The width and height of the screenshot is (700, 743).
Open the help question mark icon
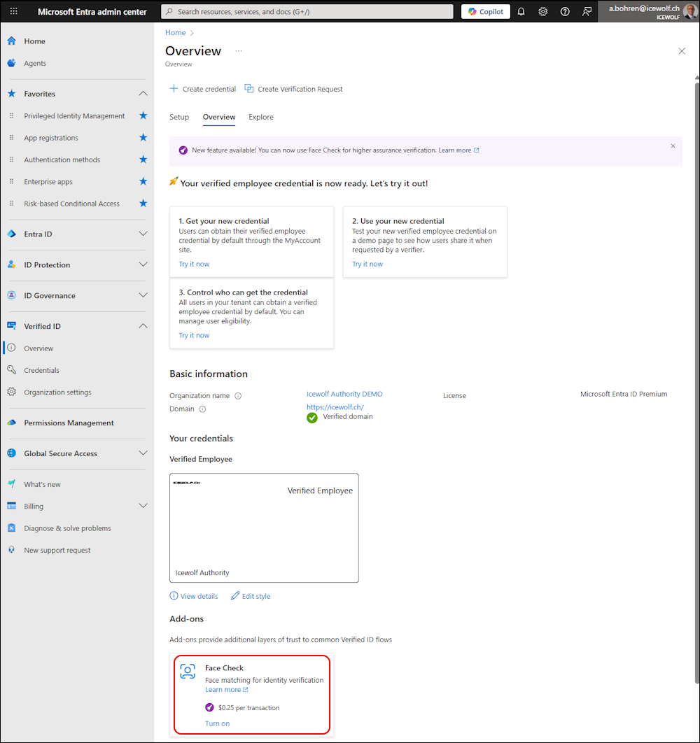pyautogui.click(x=565, y=11)
